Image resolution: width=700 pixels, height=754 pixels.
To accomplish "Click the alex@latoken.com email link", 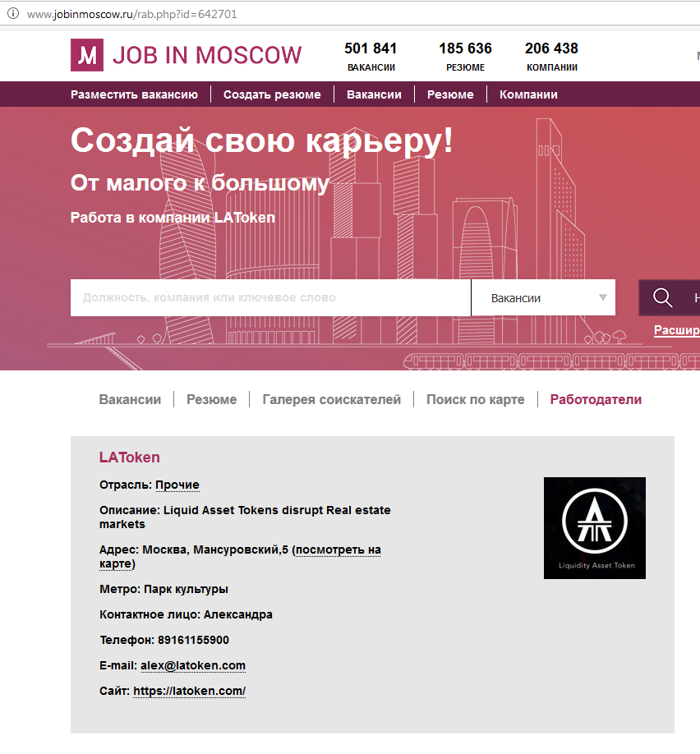I will (x=193, y=665).
